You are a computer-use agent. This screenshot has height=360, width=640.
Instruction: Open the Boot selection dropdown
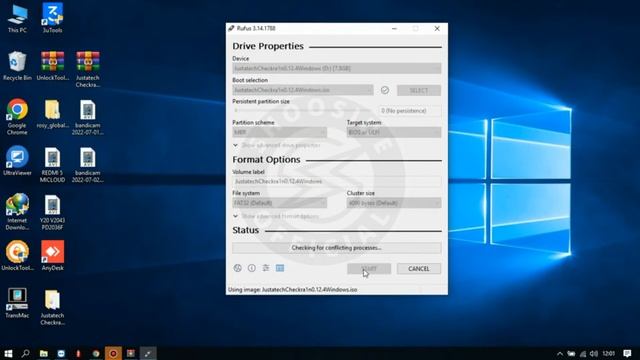303,90
